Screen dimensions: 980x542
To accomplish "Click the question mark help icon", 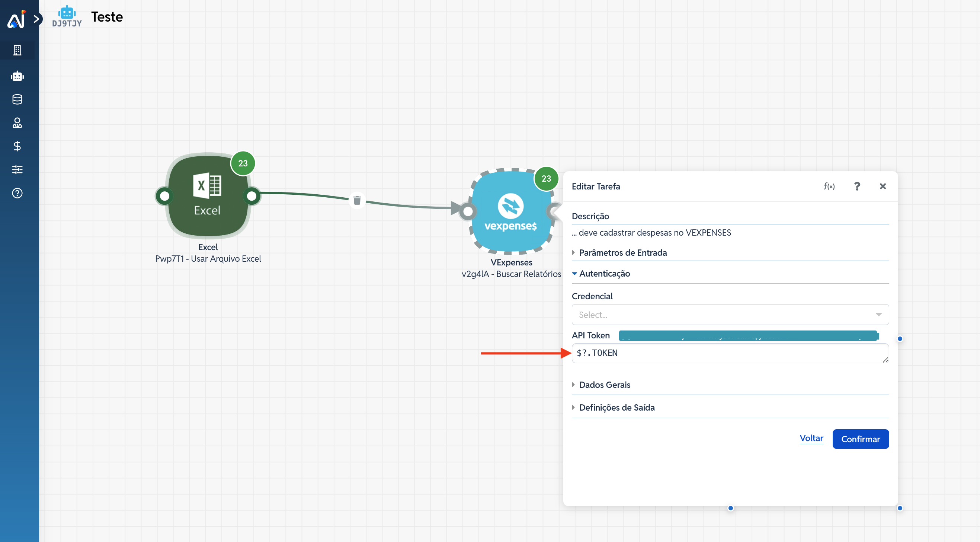I will pos(857,186).
